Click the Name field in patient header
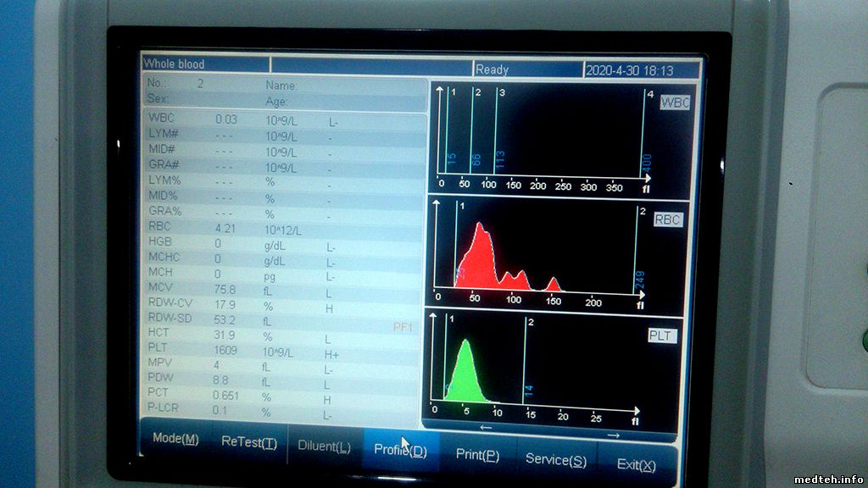Viewport: 868px width, 488px height. [339, 86]
